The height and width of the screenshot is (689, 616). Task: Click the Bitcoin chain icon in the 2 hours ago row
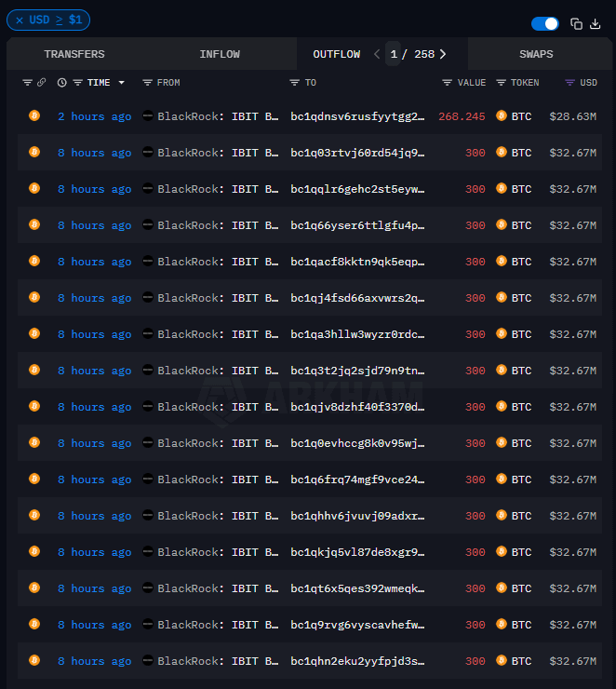(34, 115)
